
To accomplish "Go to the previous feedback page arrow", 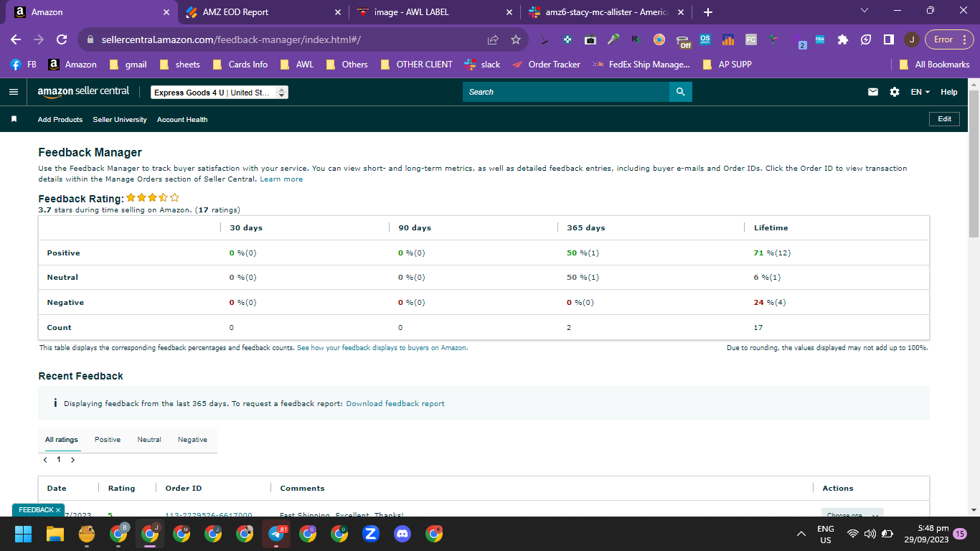I will pyautogui.click(x=45, y=459).
